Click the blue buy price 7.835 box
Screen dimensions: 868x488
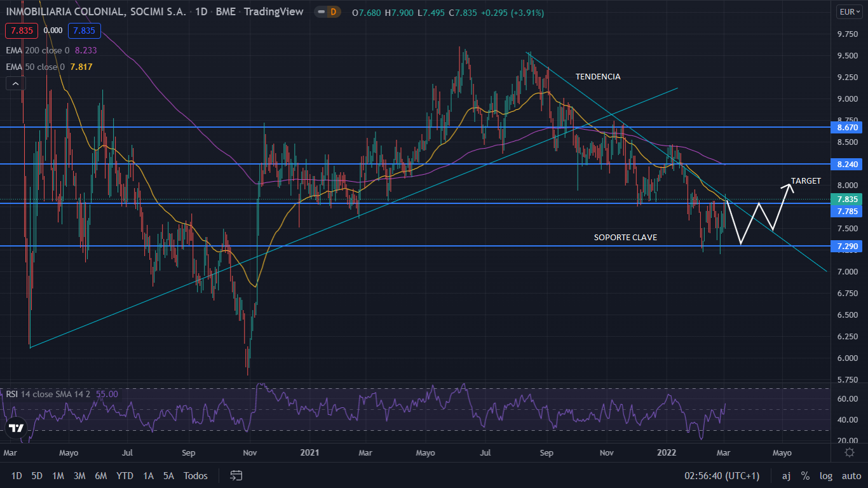click(83, 30)
